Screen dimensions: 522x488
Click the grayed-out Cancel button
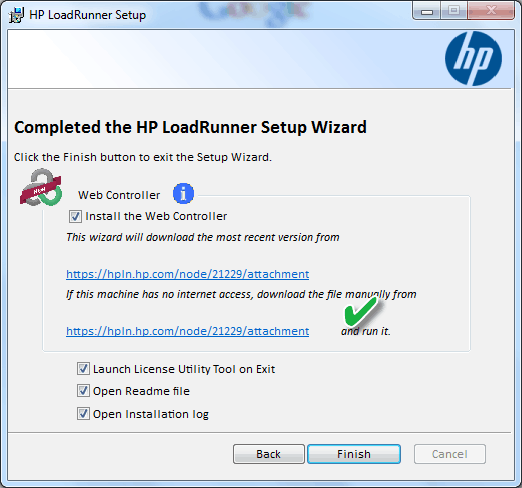pos(450,454)
